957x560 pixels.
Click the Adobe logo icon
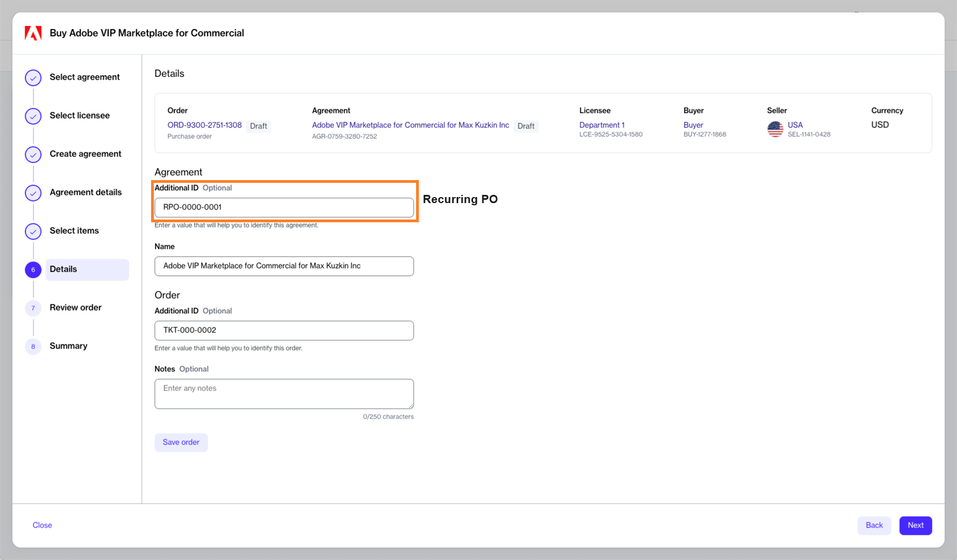click(x=33, y=33)
